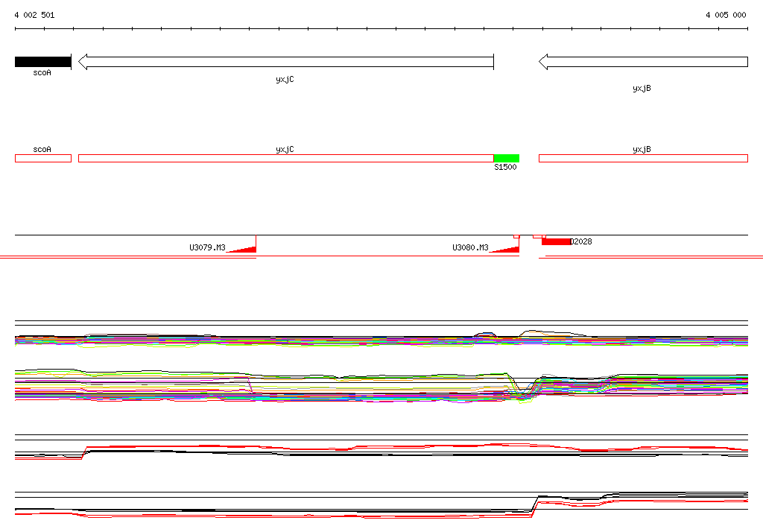The height and width of the screenshot is (532, 763).
Task: Select the red D2028 block
Action: click(x=556, y=241)
